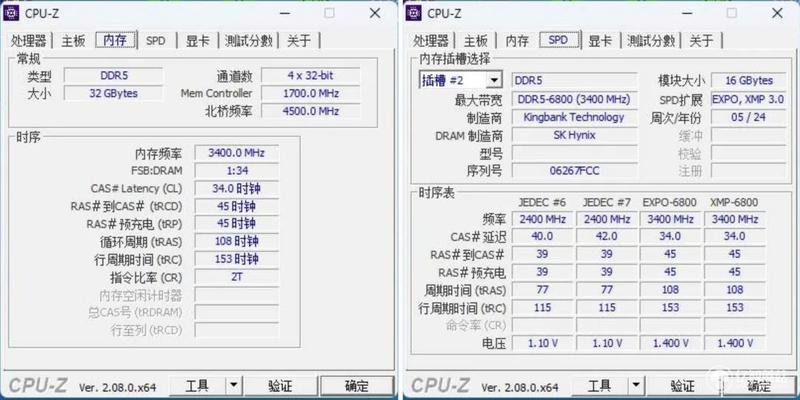Click JEDEC #6 column header
This screenshot has width=800, height=400.
pyautogui.click(x=542, y=203)
